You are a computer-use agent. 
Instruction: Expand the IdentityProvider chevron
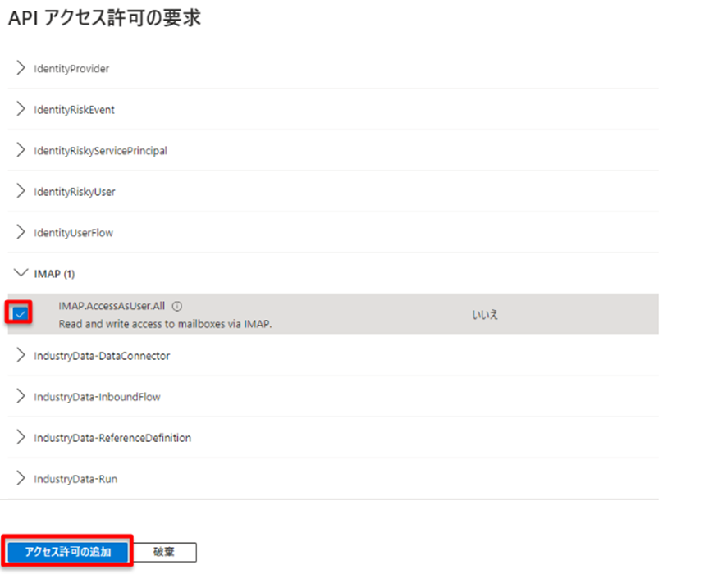[x=21, y=68]
